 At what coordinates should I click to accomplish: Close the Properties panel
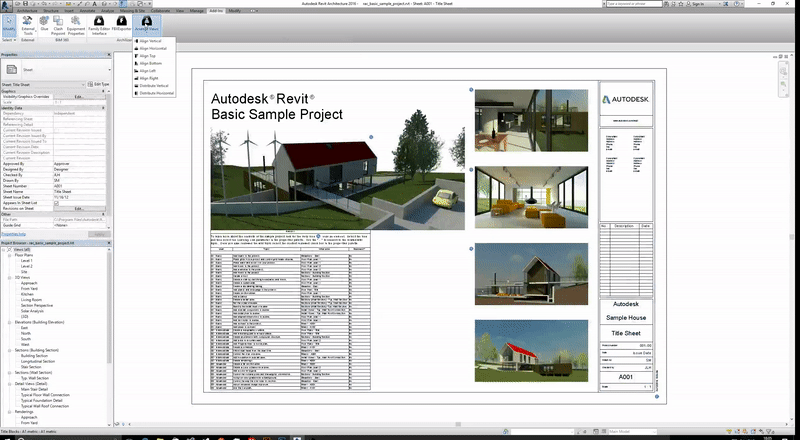[109, 55]
